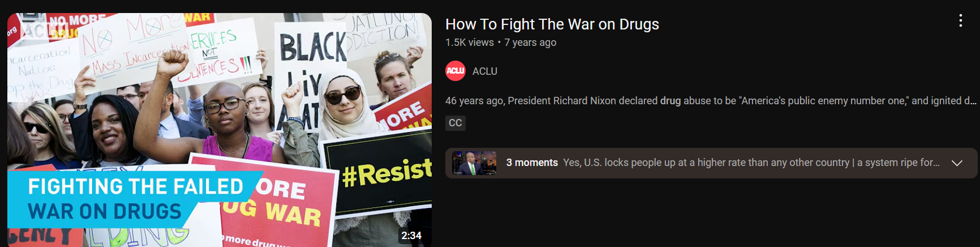This screenshot has width=980, height=247.
Task: Select the "3 moments" label
Action: tap(532, 163)
